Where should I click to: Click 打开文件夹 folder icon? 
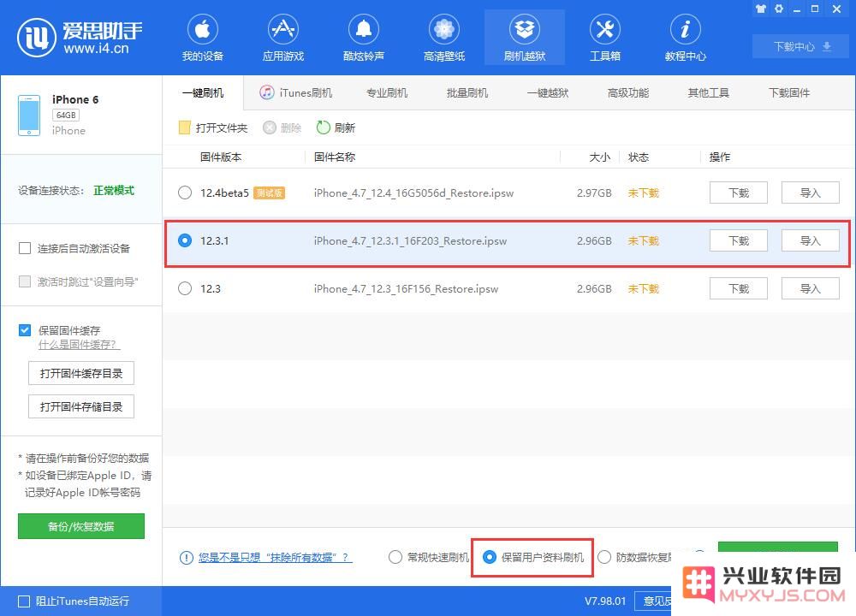pos(185,127)
